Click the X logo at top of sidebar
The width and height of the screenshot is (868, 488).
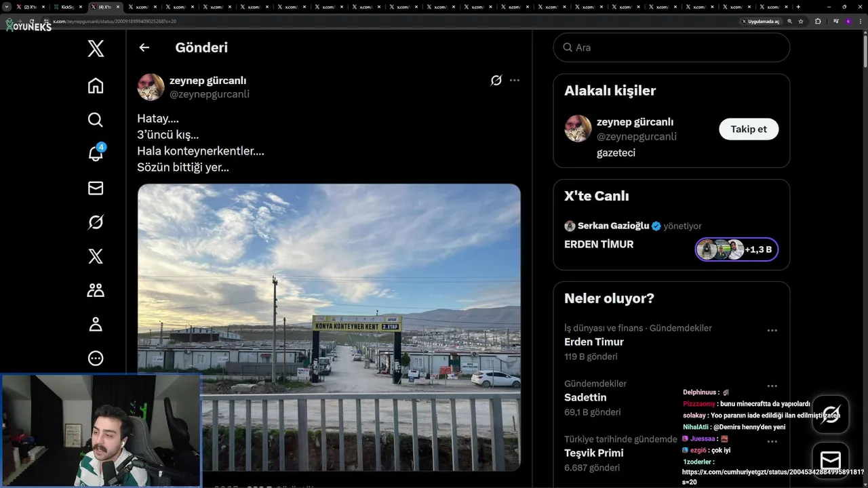click(96, 48)
